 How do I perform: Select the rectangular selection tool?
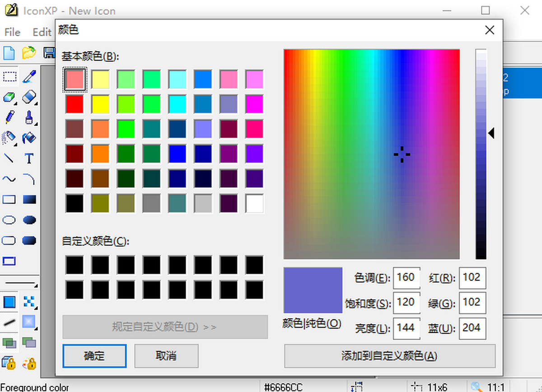9,76
